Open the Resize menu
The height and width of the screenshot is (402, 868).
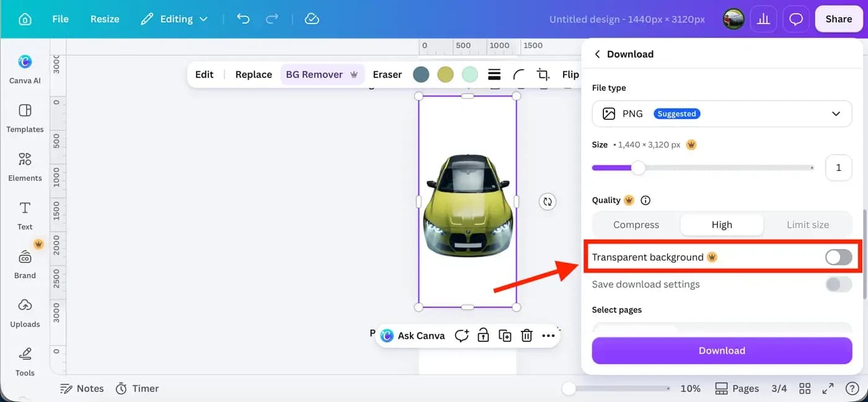coord(105,19)
